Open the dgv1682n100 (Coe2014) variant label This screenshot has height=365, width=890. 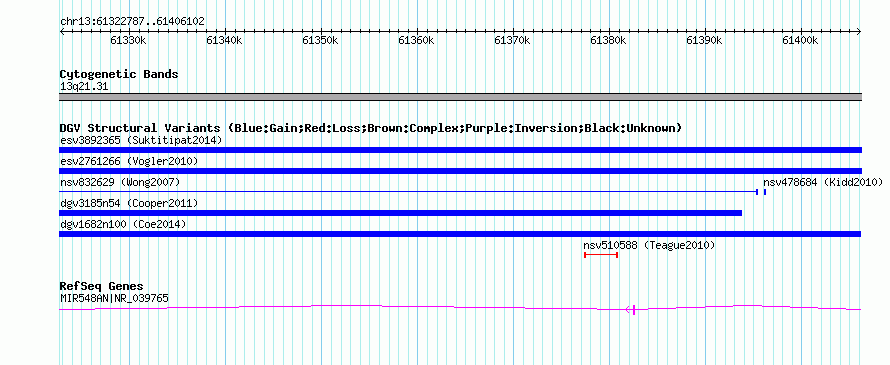point(123,224)
